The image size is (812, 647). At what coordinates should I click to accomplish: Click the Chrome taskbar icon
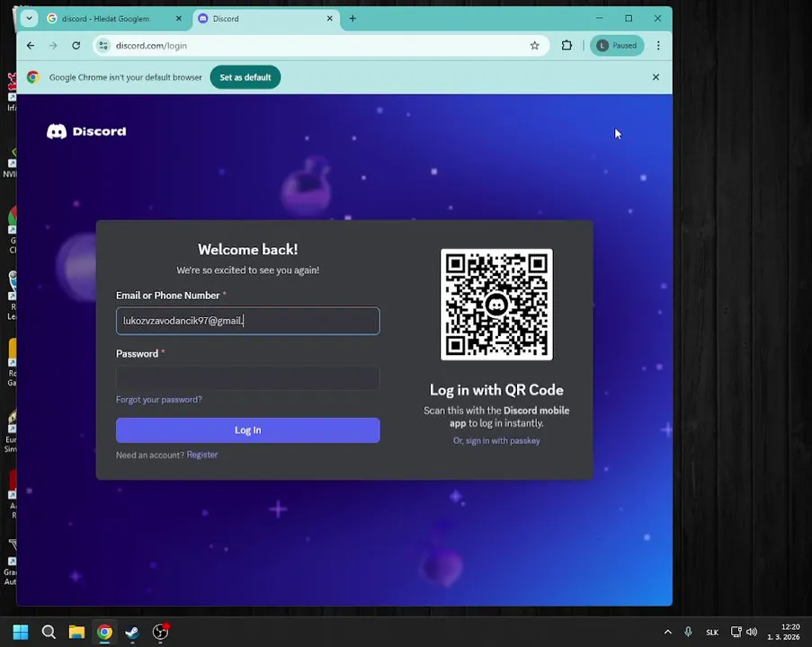[104, 632]
